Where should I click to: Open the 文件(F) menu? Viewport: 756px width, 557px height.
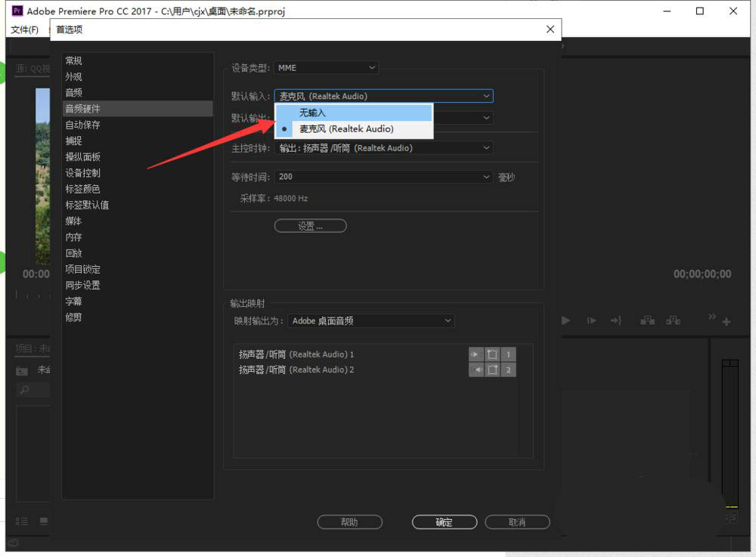click(23, 29)
